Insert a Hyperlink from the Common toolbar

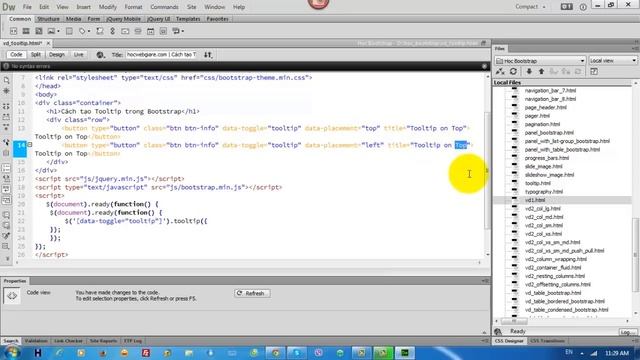(112, 31)
